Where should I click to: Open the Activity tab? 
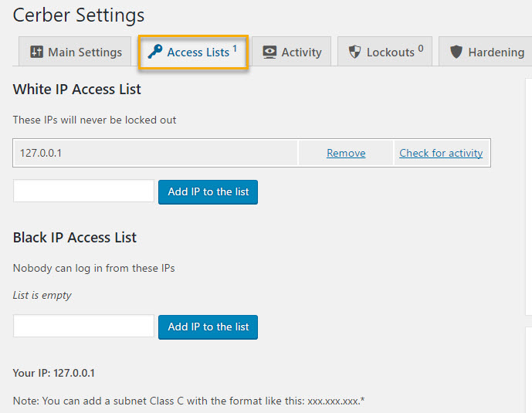[291, 52]
